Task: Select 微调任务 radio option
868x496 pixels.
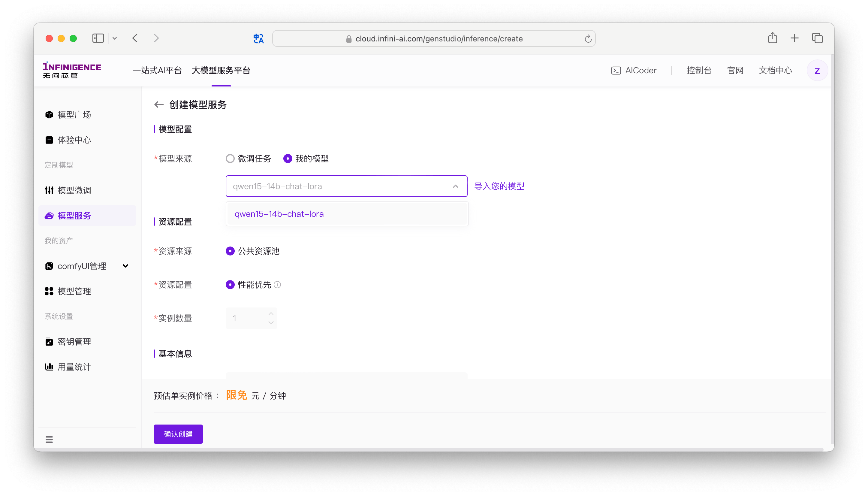Action: (x=230, y=159)
